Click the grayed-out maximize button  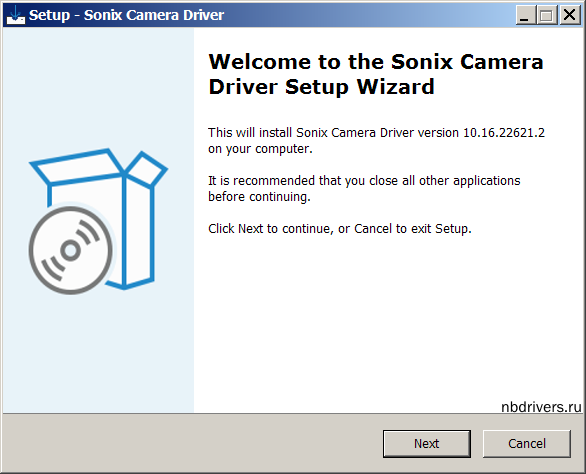coord(547,15)
